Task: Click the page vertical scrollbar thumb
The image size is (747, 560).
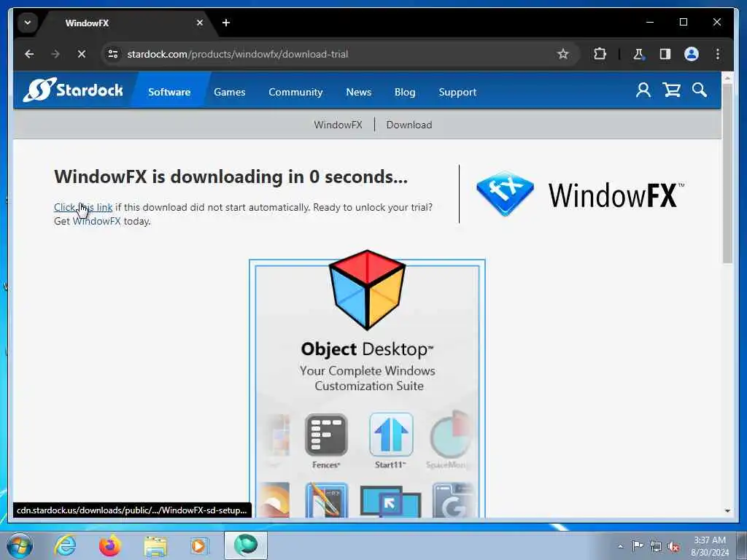Action: [x=727, y=173]
